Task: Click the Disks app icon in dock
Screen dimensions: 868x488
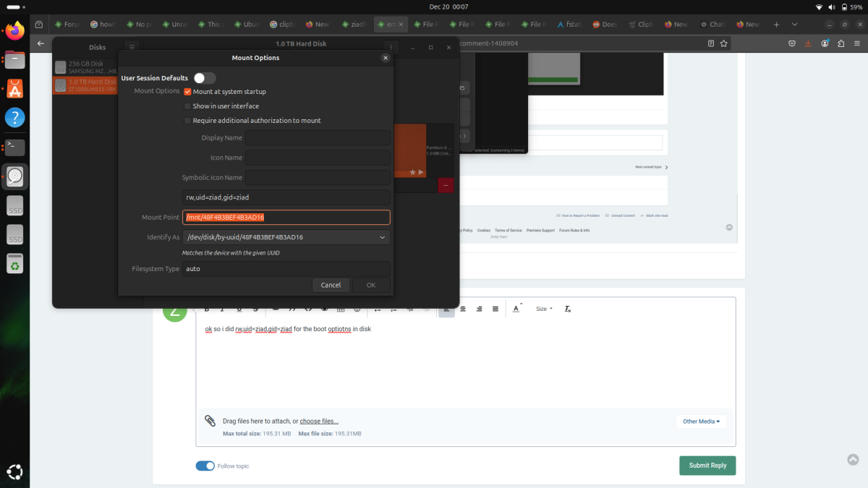Action: tap(15, 176)
